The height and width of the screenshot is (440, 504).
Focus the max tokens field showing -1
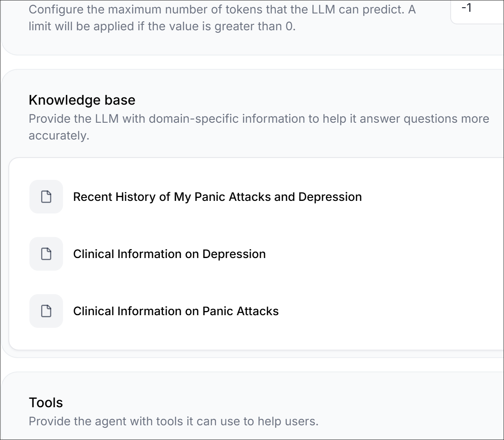[478, 10]
